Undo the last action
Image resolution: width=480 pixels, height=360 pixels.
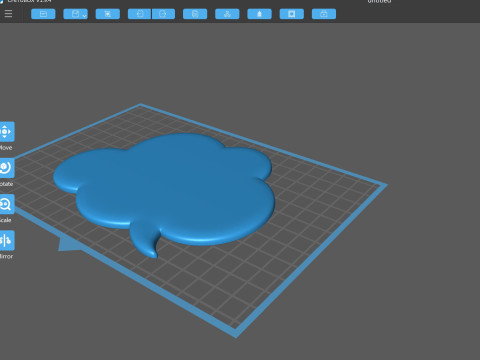[x=139, y=14]
